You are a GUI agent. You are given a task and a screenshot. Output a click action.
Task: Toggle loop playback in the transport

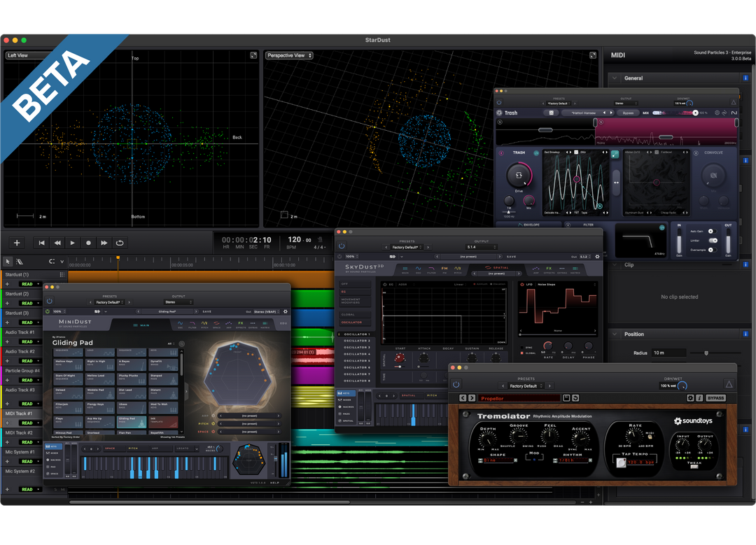coord(120,243)
